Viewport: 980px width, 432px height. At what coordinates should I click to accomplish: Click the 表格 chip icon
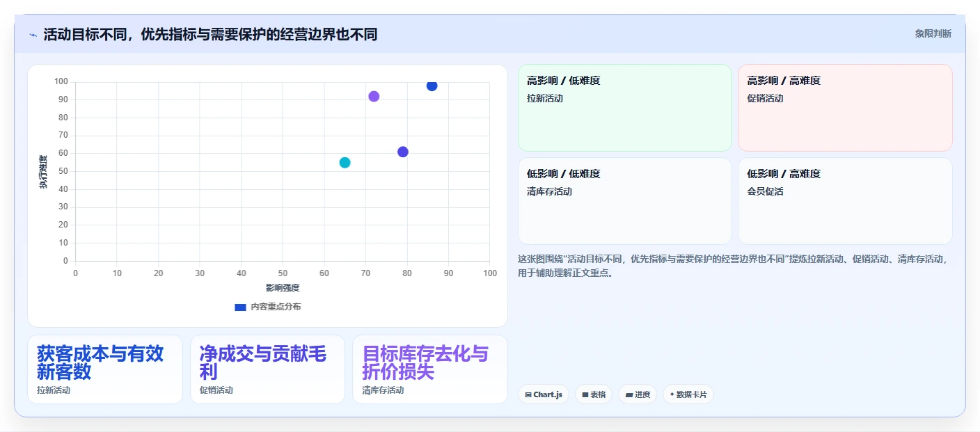(x=585, y=395)
